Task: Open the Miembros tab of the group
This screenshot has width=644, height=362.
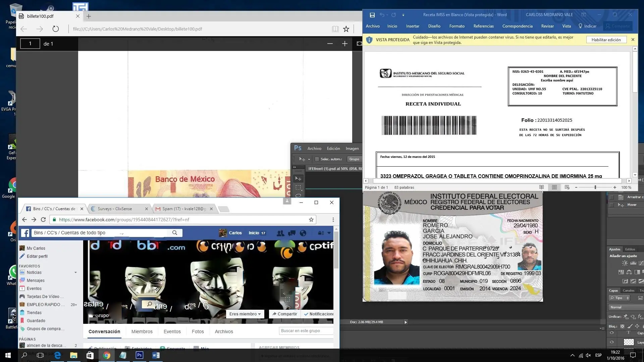Action: coord(142,331)
